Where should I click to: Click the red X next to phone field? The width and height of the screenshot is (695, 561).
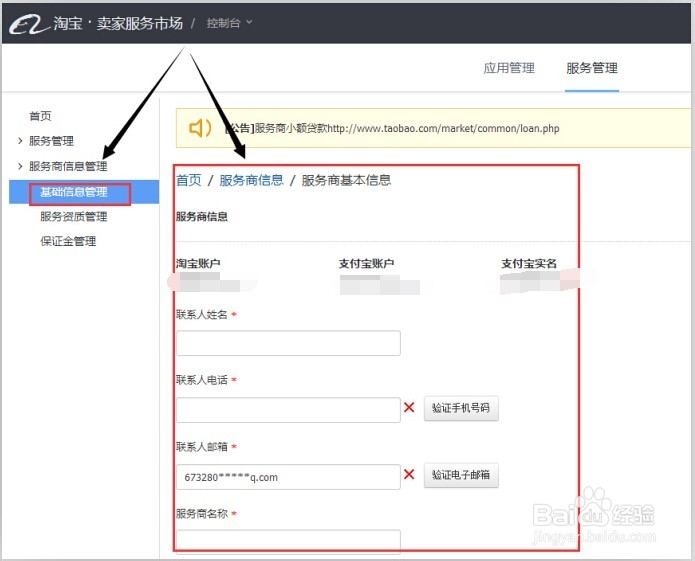click(409, 407)
